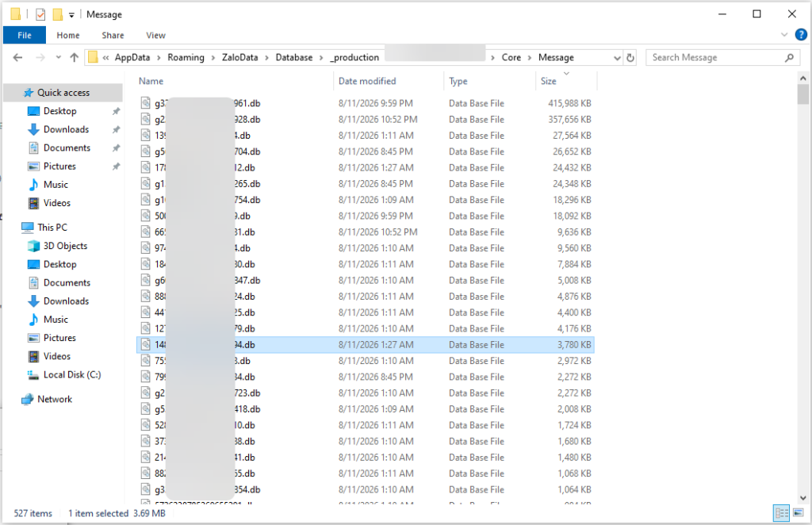Open pinned Pictures under Quick access
The height and width of the screenshot is (525, 812).
coord(59,167)
